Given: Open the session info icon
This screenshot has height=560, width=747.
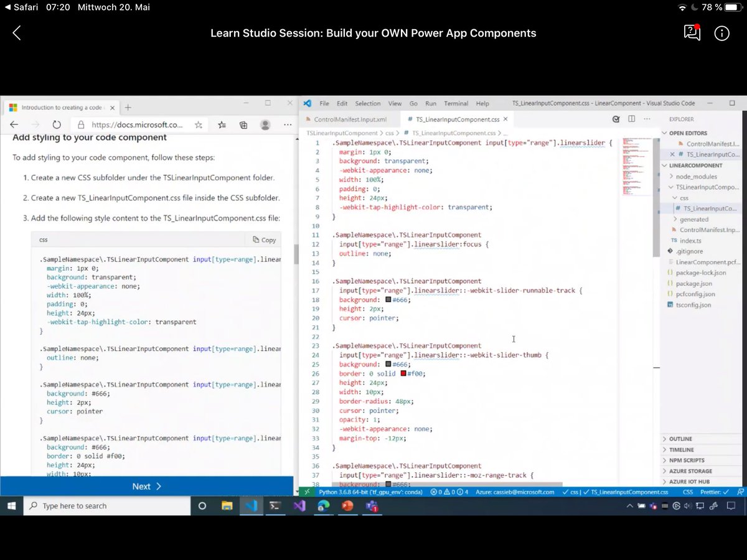Looking at the screenshot, I should [x=721, y=34].
